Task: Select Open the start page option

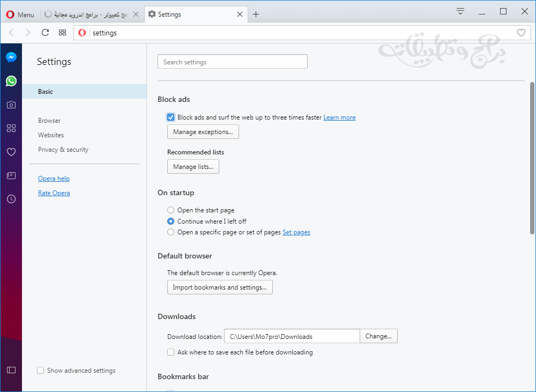Action: 171,210
